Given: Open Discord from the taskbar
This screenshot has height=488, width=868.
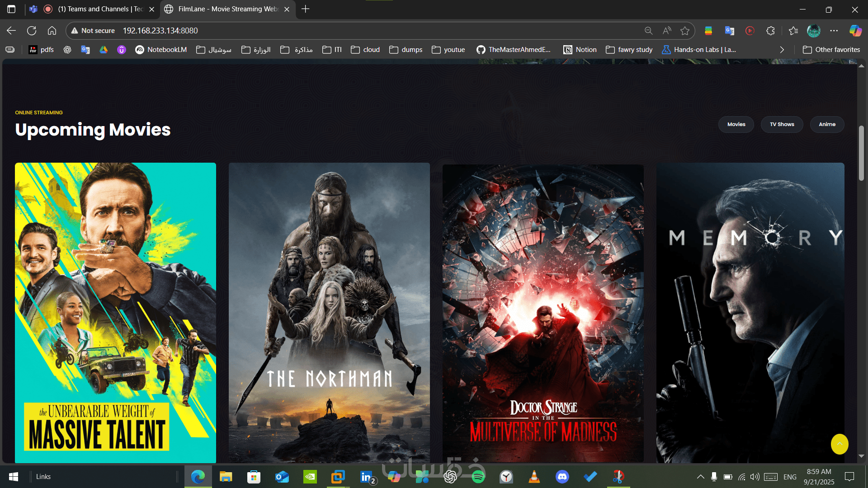Looking at the screenshot, I should click(x=562, y=477).
